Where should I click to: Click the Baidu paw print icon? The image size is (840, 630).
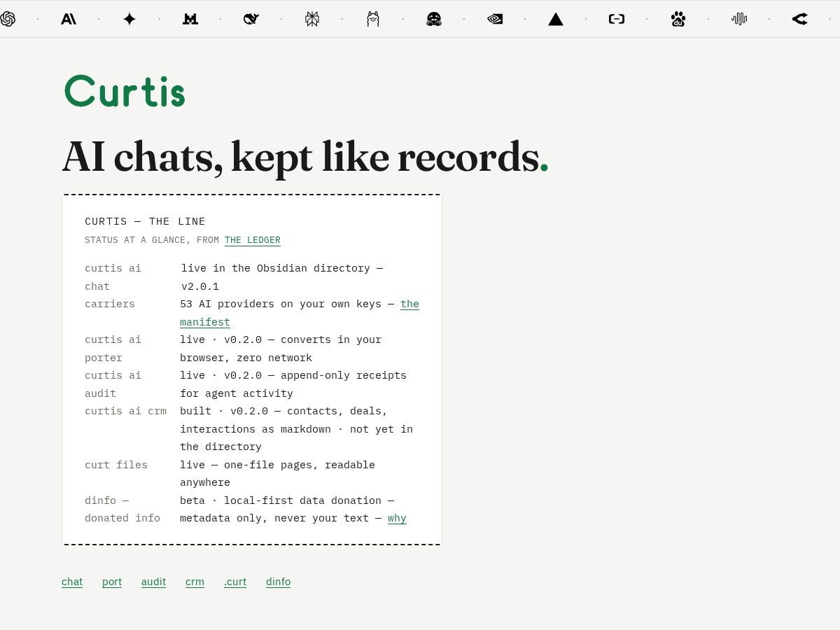click(678, 19)
